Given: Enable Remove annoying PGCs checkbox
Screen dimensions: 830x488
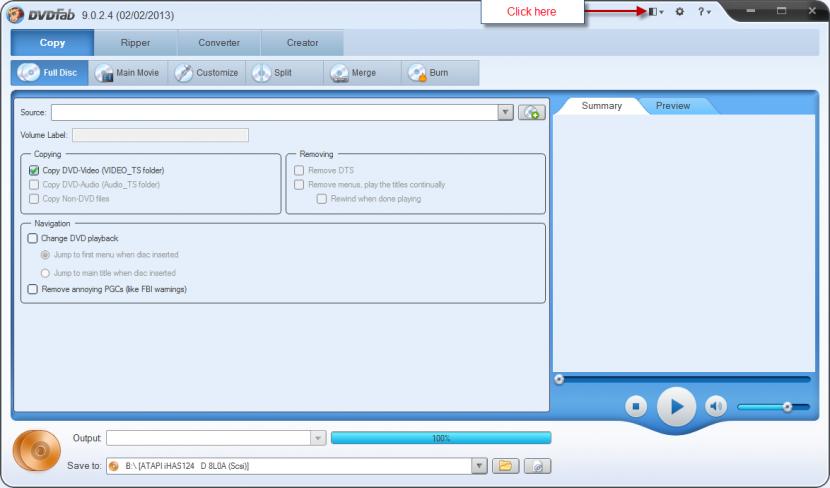Looking at the screenshot, I should tap(32, 289).
